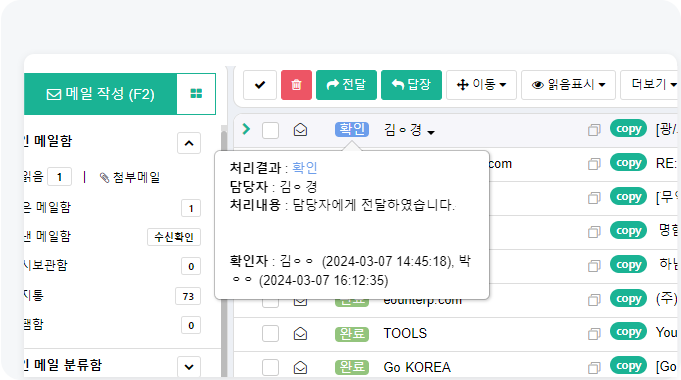This screenshot has height=380, width=681.
Task: Click the popup-window icon in the [무 row
Action: [x=594, y=198]
